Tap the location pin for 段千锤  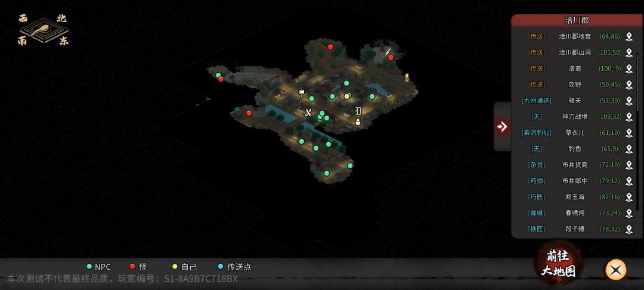629,229
